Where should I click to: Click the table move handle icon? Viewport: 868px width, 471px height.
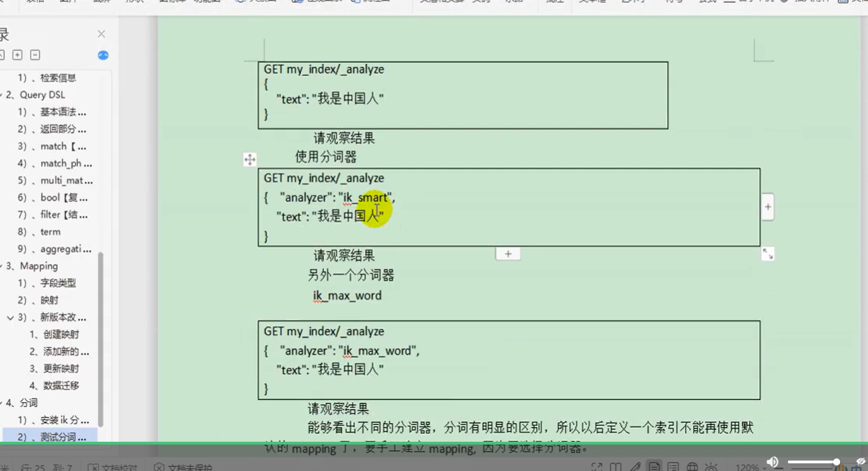pos(250,160)
